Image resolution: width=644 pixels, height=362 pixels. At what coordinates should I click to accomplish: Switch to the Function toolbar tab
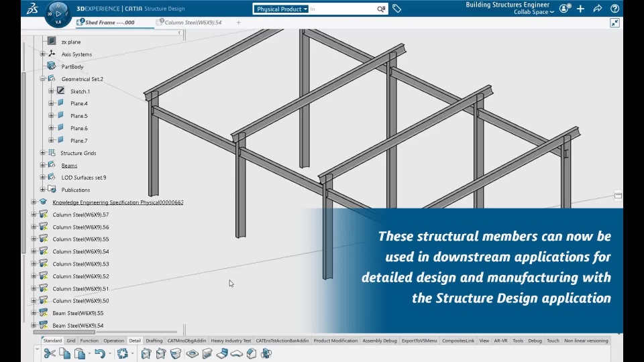click(x=89, y=341)
